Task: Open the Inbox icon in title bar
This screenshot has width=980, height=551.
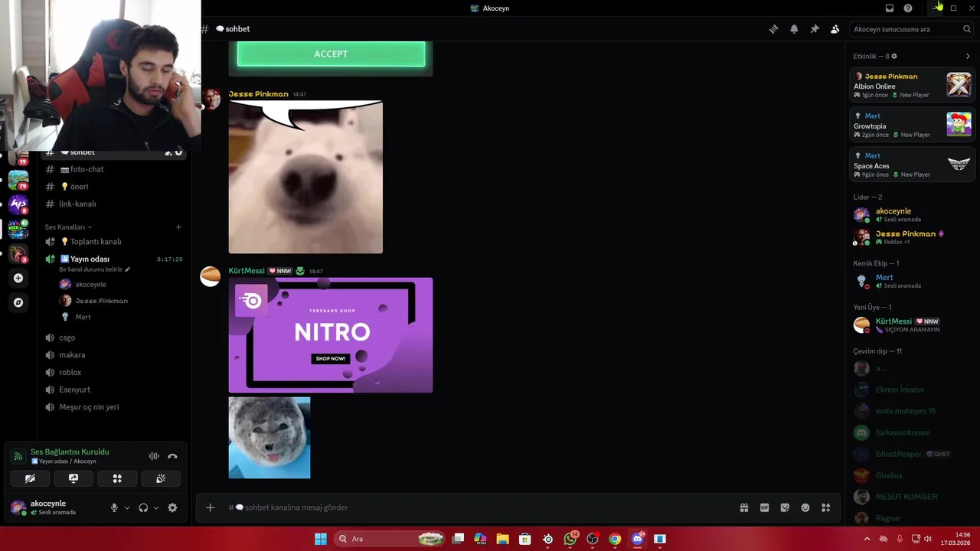Action: tap(890, 8)
